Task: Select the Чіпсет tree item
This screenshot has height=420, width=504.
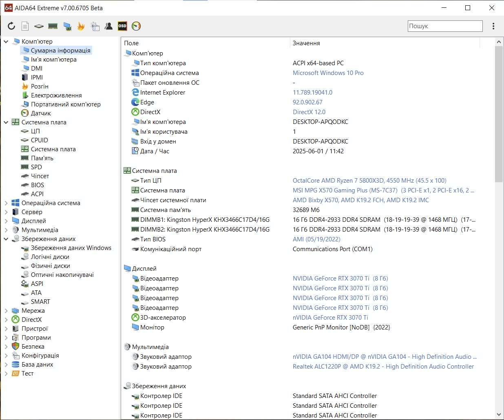Action: tap(40, 176)
